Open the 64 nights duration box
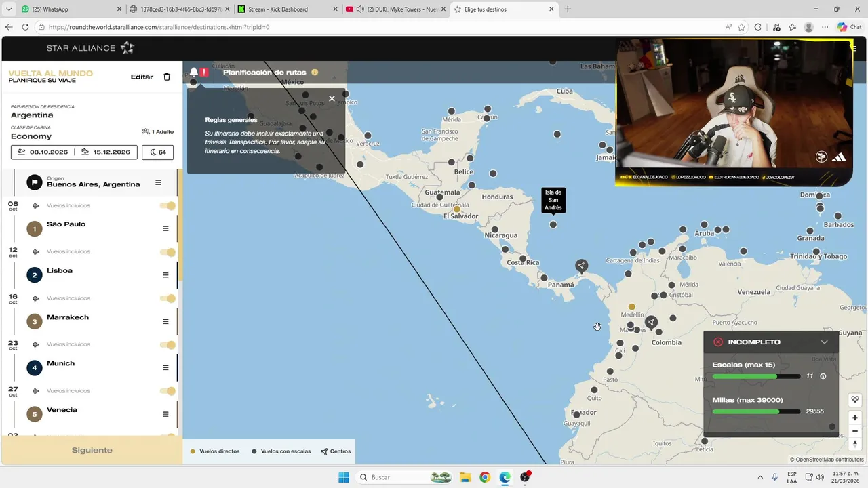The image size is (868, 488). 157,152
